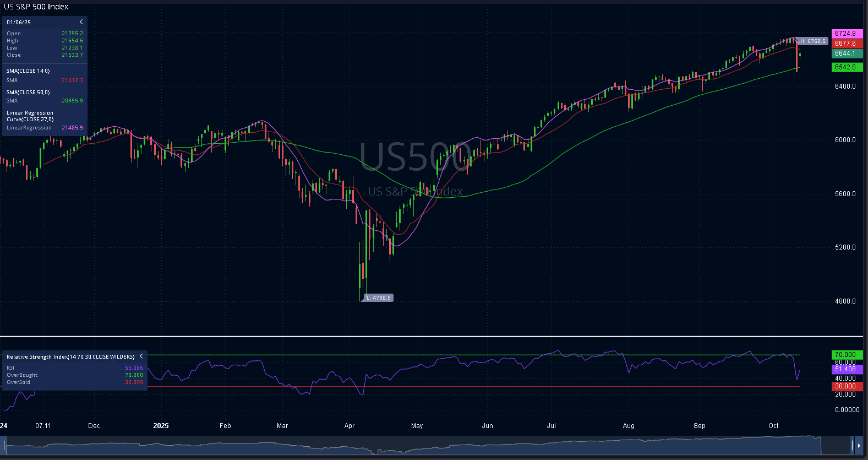Click the 6000.0 price axis tick

pyautogui.click(x=845, y=140)
